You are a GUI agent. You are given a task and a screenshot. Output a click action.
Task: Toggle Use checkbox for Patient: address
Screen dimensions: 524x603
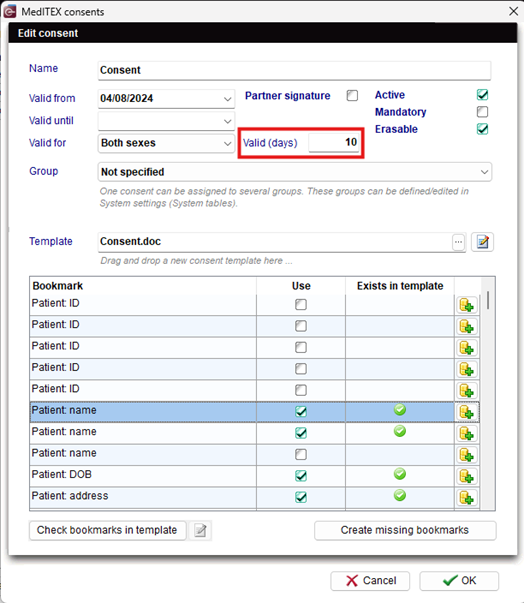(301, 497)
